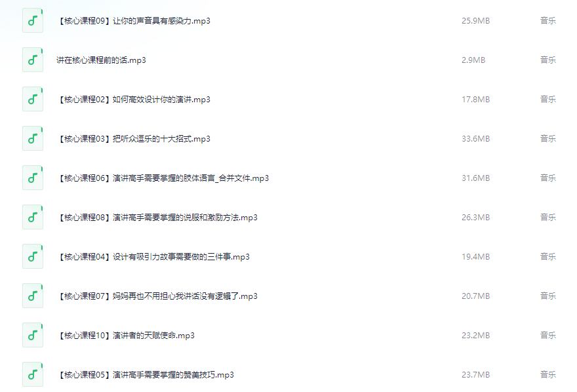Open 把听众逗乐的十大招式.mp3
This screenshot has width=577, height=392.
click(x=134, y=139)
